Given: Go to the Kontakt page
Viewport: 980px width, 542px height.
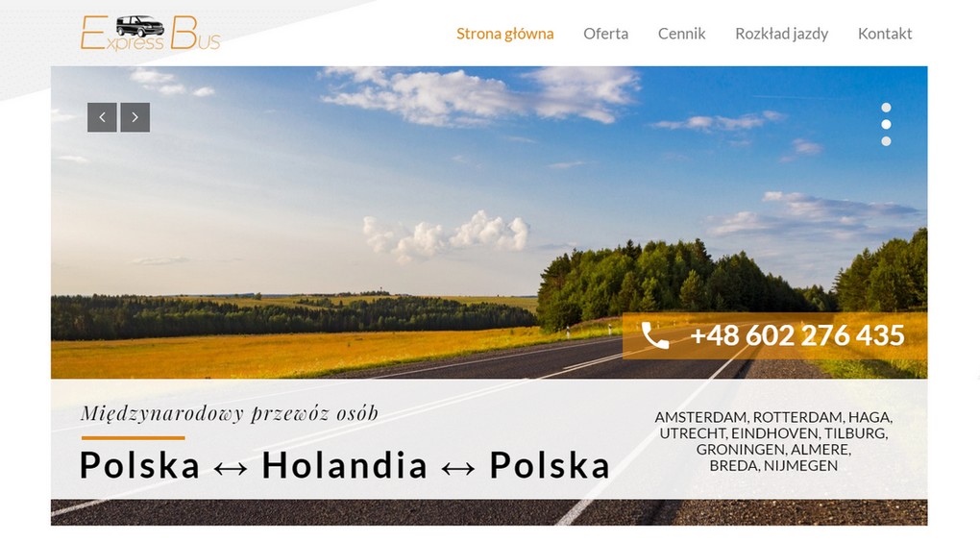Looking at the screenshot, I should pos(884,34).
